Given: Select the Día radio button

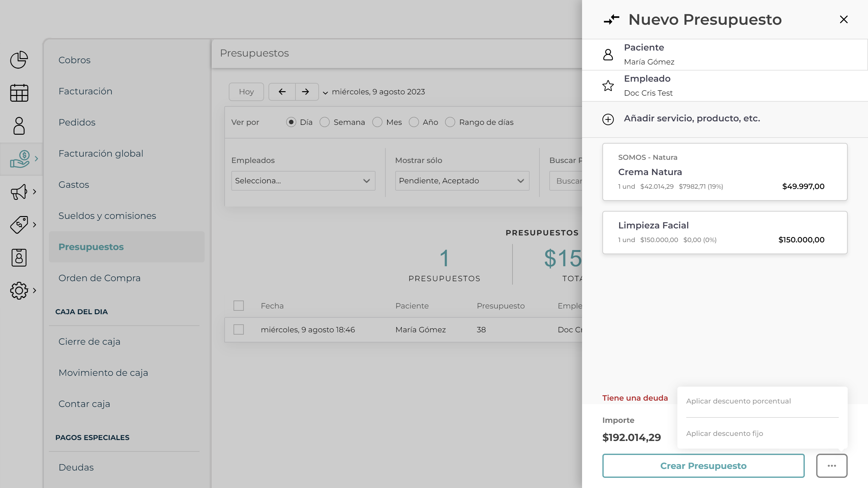Looking at the screenshot, I should 291,122.
